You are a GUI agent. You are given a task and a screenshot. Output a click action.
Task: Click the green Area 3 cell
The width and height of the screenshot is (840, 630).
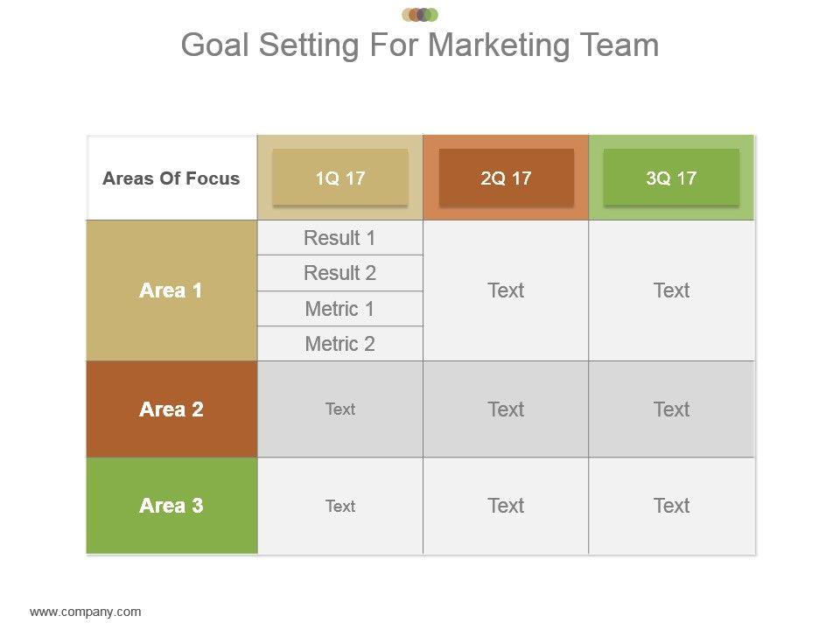pyautogui.click(x=171, y=505)
